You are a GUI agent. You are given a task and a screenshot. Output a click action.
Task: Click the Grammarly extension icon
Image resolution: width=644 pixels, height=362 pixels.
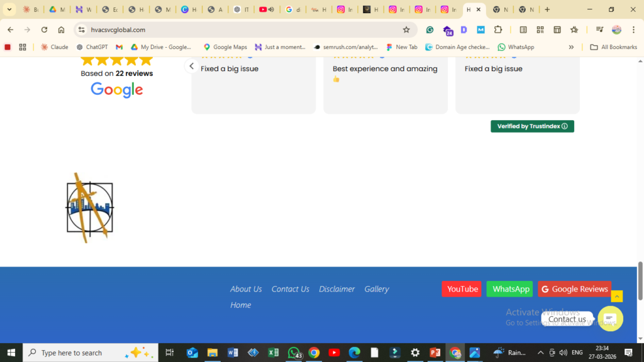coord(430,30)
